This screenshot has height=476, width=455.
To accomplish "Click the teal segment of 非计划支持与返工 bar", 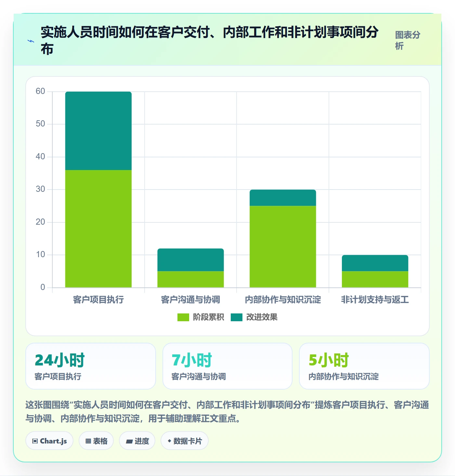I will pos(375,263).
